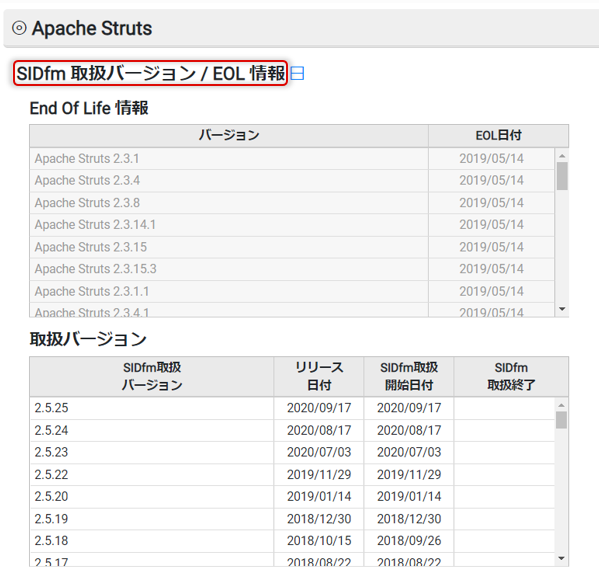
Task: Select the Apache Struts 2.3.15.3 row
Action: click(292, 269)
